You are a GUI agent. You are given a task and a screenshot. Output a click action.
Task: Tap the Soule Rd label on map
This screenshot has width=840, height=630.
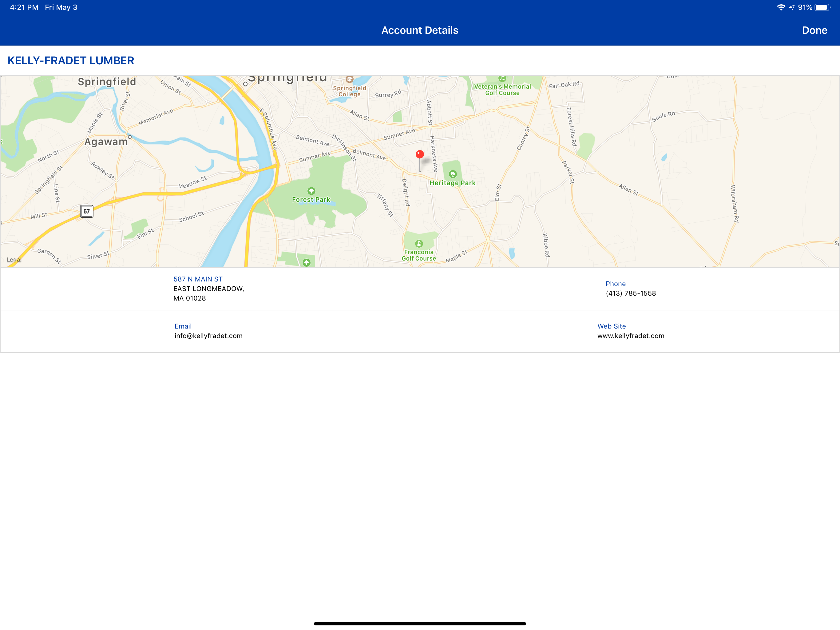(664, 116)
